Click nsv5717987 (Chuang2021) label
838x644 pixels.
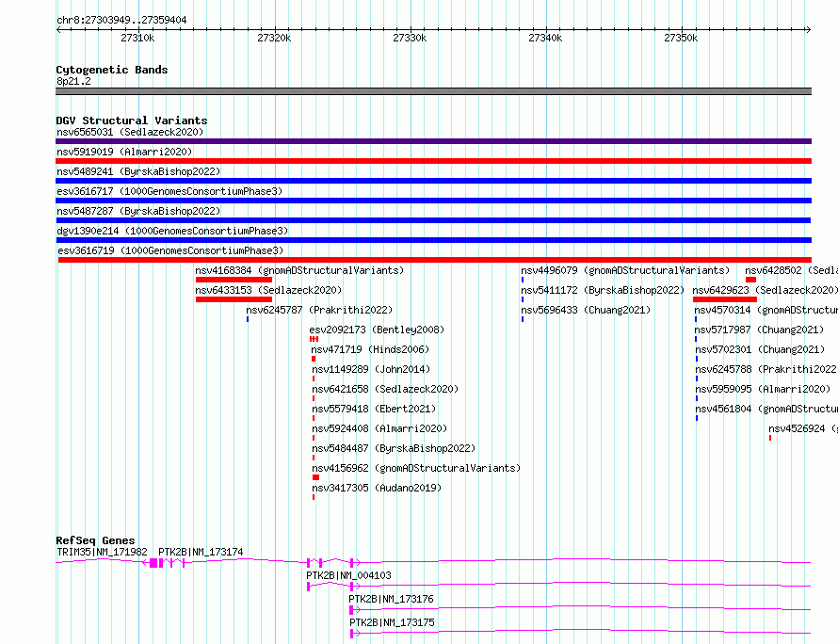point(760,330)
